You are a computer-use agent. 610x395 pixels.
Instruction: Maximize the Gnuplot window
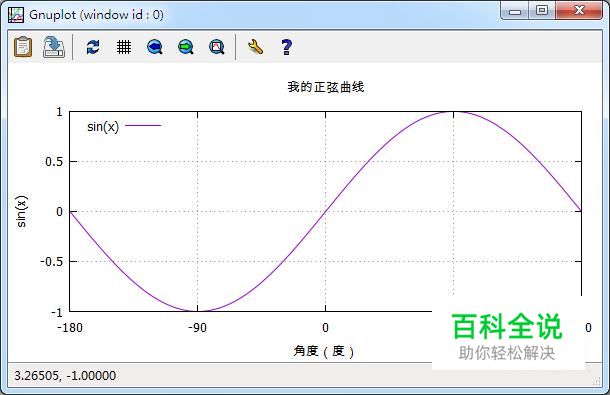[x=542, y=11]
